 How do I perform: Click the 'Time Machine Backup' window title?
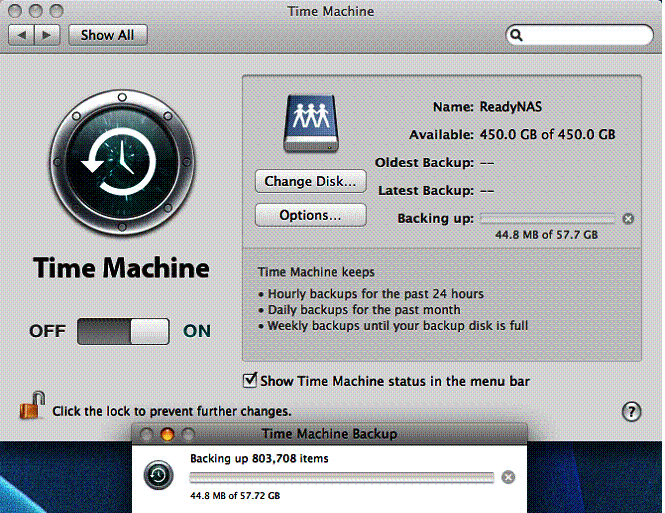coord(330,434)
